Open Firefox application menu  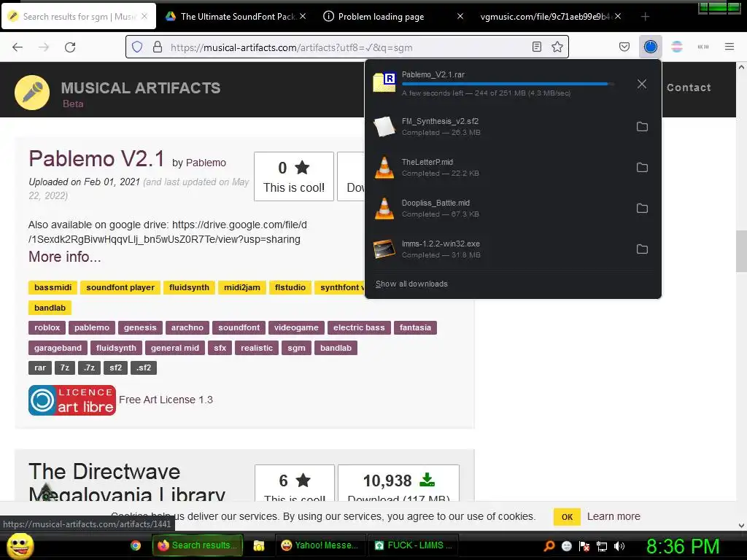[x=729, y=47]
